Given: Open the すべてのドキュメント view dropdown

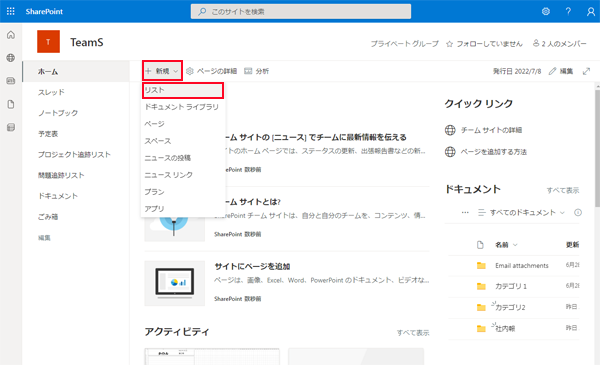Looking at the screenshot, I should click(x=521, y=212).
